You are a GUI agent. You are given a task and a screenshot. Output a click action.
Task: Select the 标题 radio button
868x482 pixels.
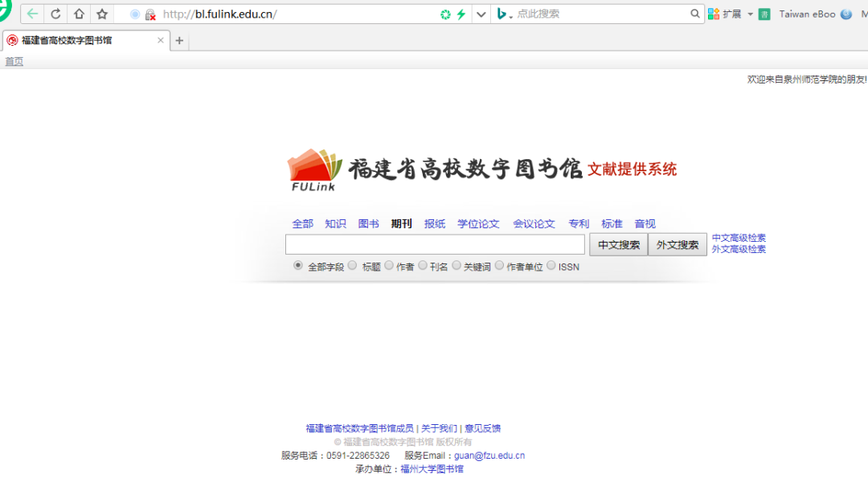click(352, 266)
